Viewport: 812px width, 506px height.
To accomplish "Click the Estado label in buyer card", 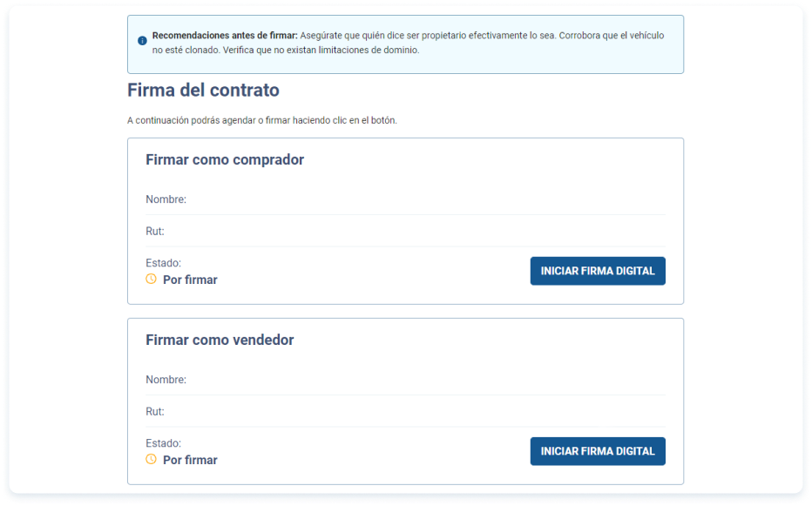I will [x=163, y=263].
